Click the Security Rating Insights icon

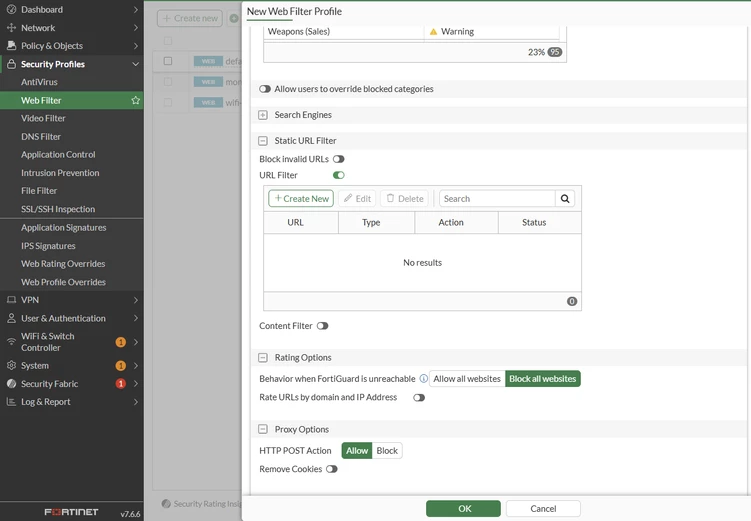(166, 504)
